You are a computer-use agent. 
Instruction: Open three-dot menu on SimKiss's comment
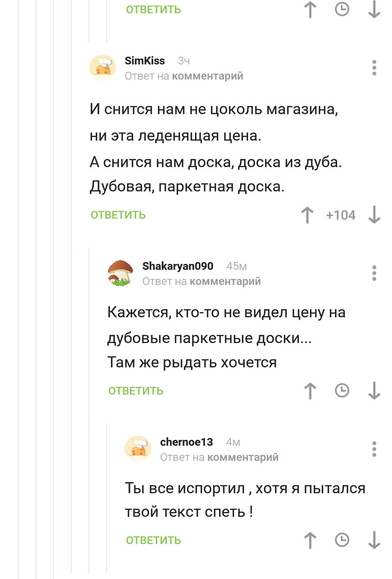[x=374, y=68]
